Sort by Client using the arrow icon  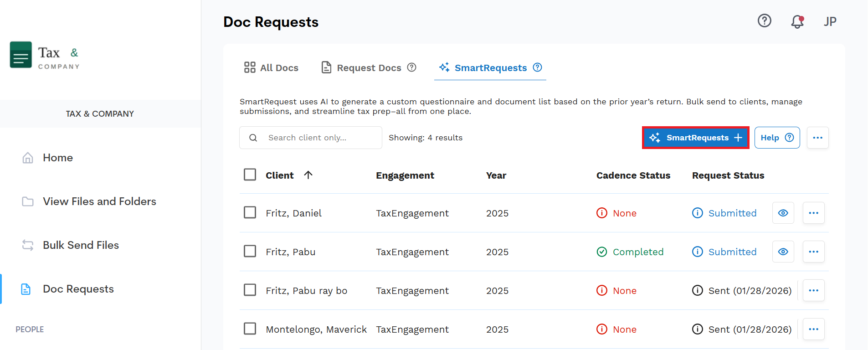coord(308,175)
